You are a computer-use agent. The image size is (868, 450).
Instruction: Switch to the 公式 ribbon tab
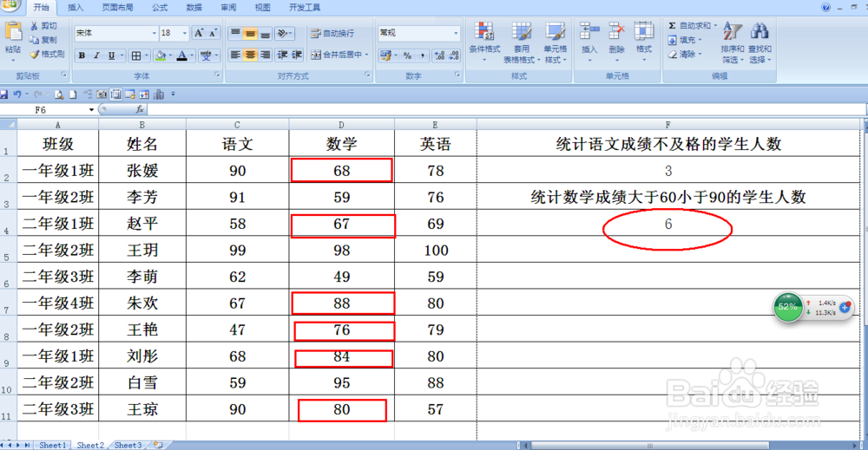click(x=160, y=8)
